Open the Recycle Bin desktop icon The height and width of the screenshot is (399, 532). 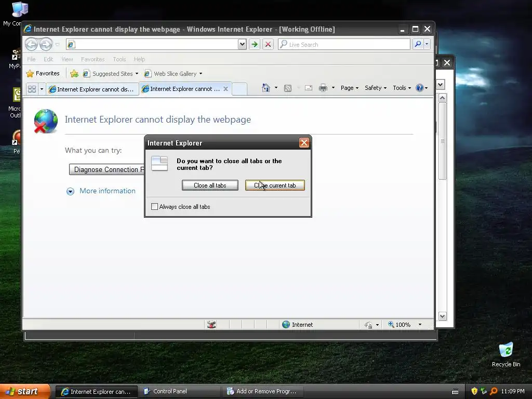pyautogui.click(x=506, y=354)
